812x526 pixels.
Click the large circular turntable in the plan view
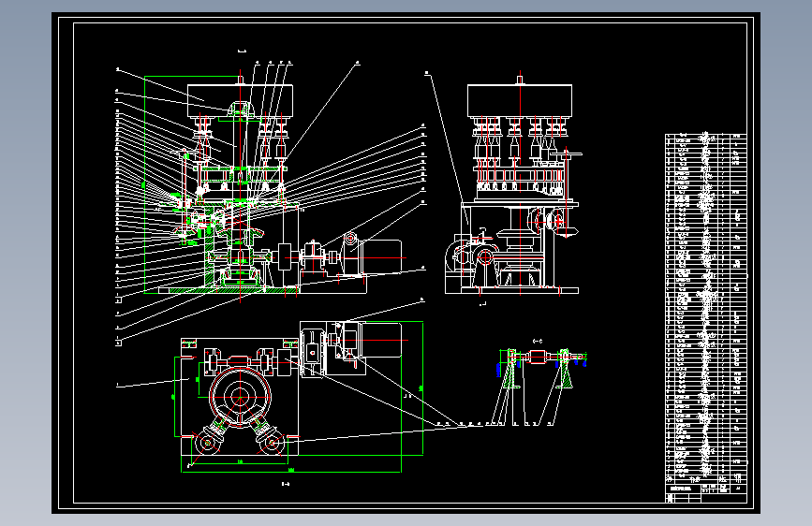point(241,398)
